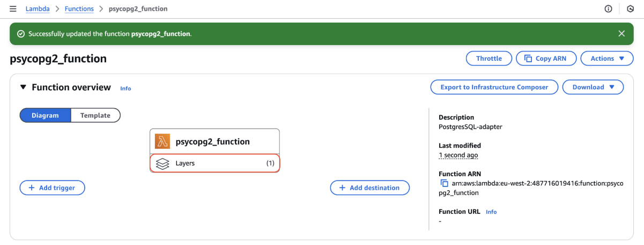Viewport: 644px width, 245px height.
Task: Click the Throttle button
Action: coord(489,59)
